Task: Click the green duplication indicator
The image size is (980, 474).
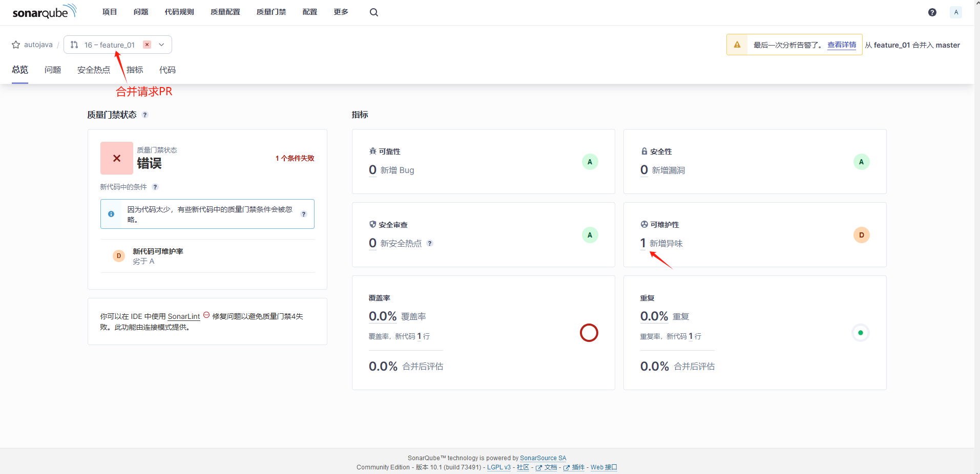Action: pos(861,333)
